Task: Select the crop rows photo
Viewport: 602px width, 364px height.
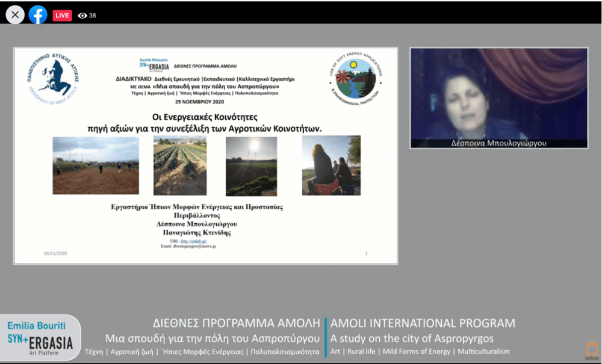Action: click(x=180, y=165)
